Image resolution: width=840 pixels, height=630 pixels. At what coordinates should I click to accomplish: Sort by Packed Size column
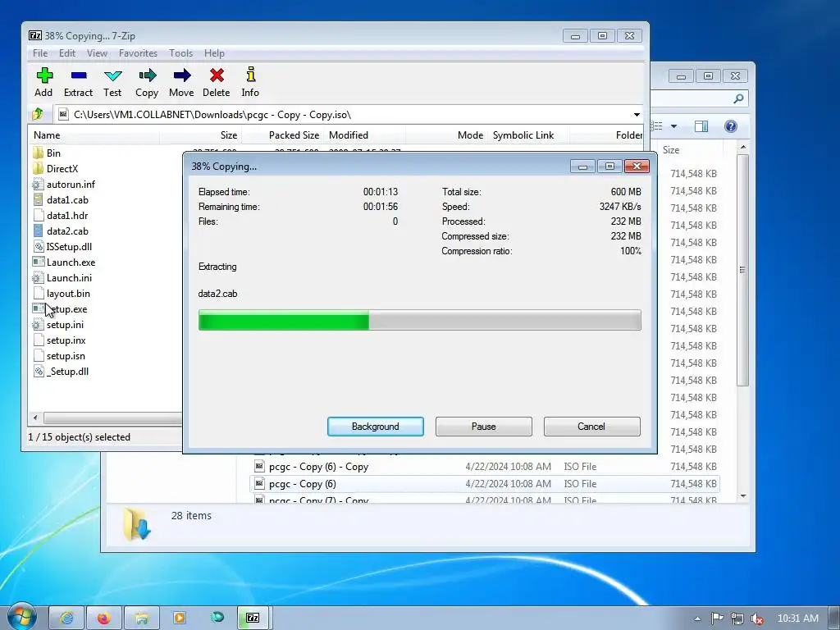(282, 135)
